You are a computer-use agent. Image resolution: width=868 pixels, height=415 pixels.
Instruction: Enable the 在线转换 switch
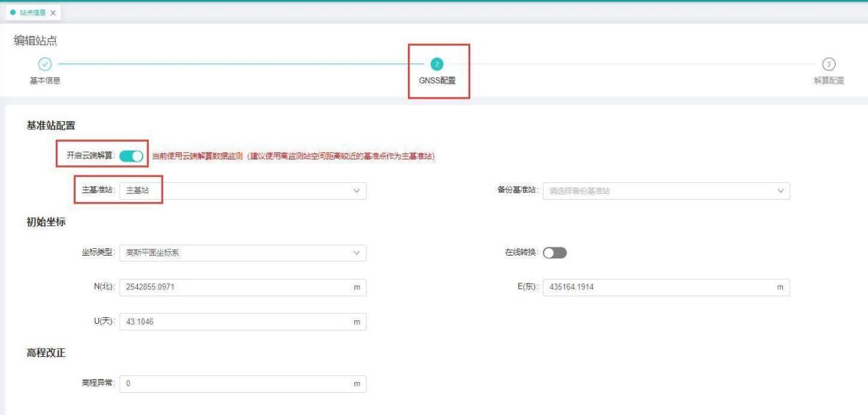pyautogui.click(x=555, y=253)
